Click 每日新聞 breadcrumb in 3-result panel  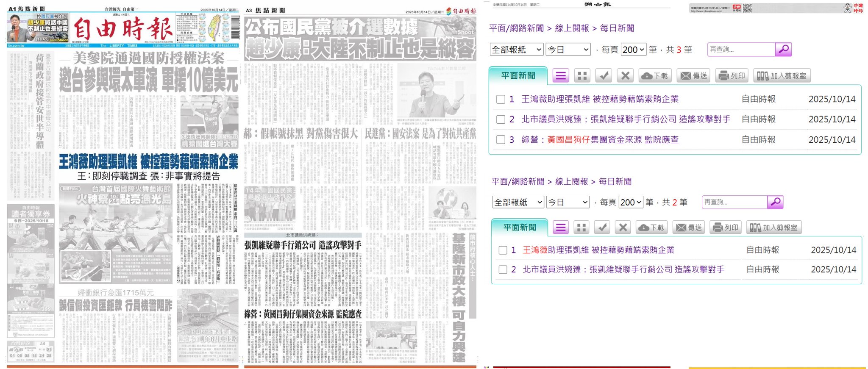click(617, 28)
